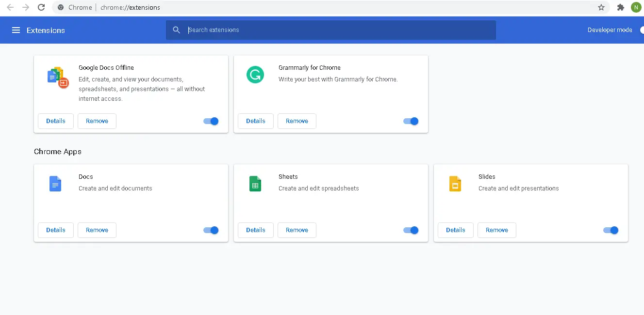Bookmark the page with the star icon
Viewport: 644px width, 315px height.
(601, 7)
